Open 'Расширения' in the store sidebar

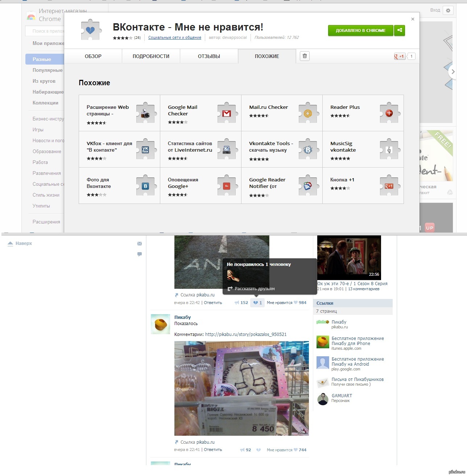tap(46, 222)
